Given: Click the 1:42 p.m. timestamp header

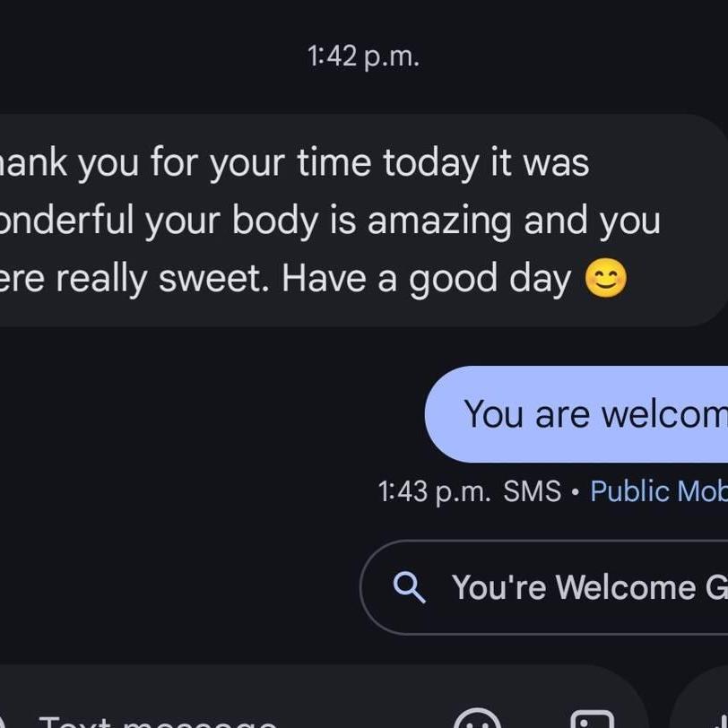Looking at the screenshot, I should click(x=363, y=56).
